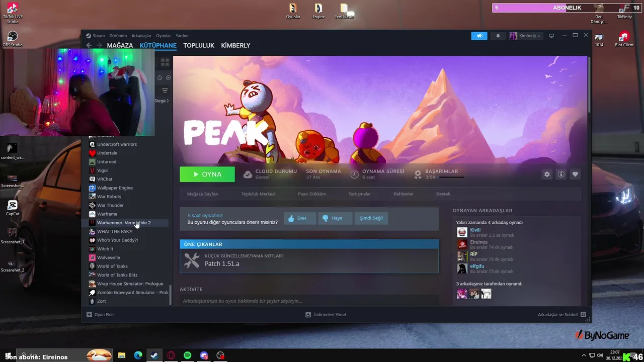Click the green OYNA play button

point(207,174)
